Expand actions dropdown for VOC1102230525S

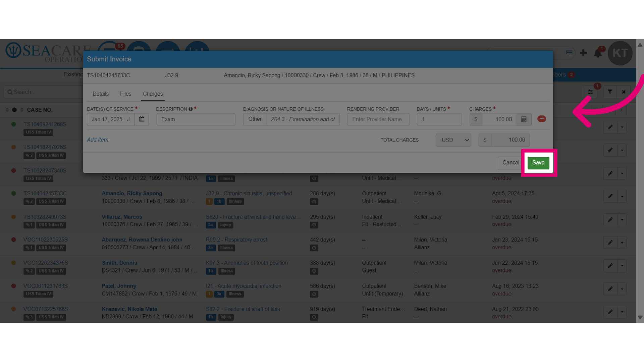click(622, 243)
